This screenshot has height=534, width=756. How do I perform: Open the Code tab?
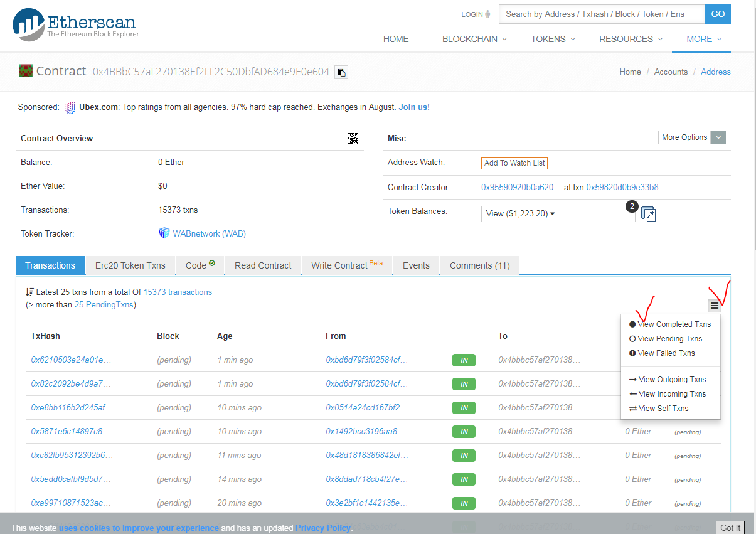click(200, 265)
